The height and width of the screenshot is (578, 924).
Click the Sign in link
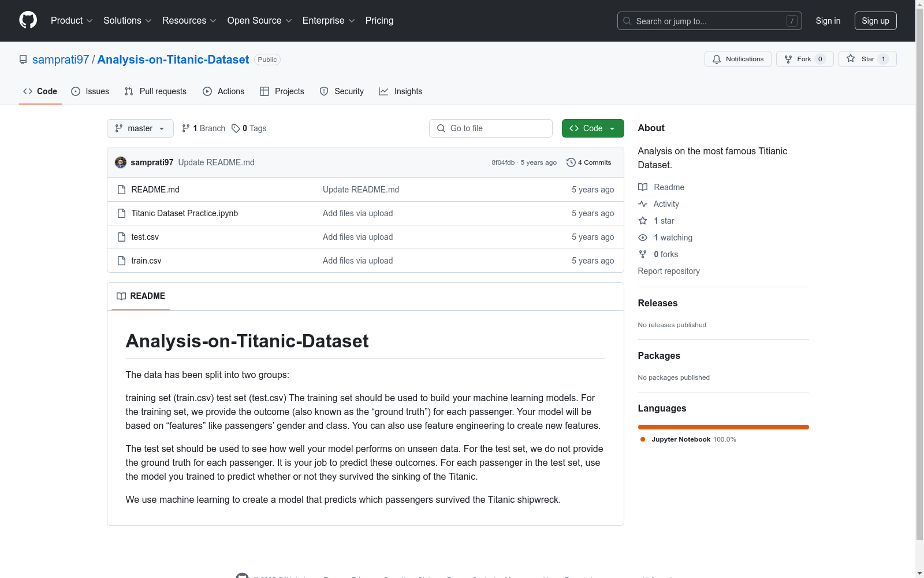(x=828, y=21)
